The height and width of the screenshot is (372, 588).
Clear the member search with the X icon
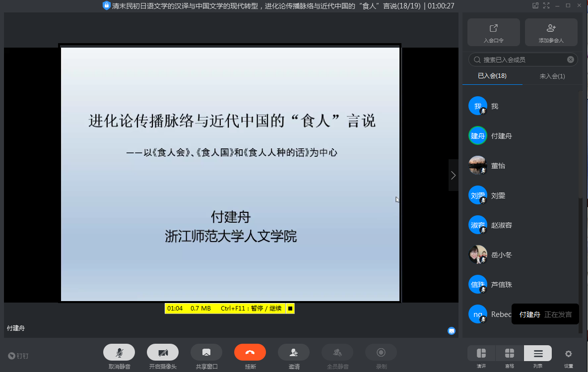click(571, 60)
